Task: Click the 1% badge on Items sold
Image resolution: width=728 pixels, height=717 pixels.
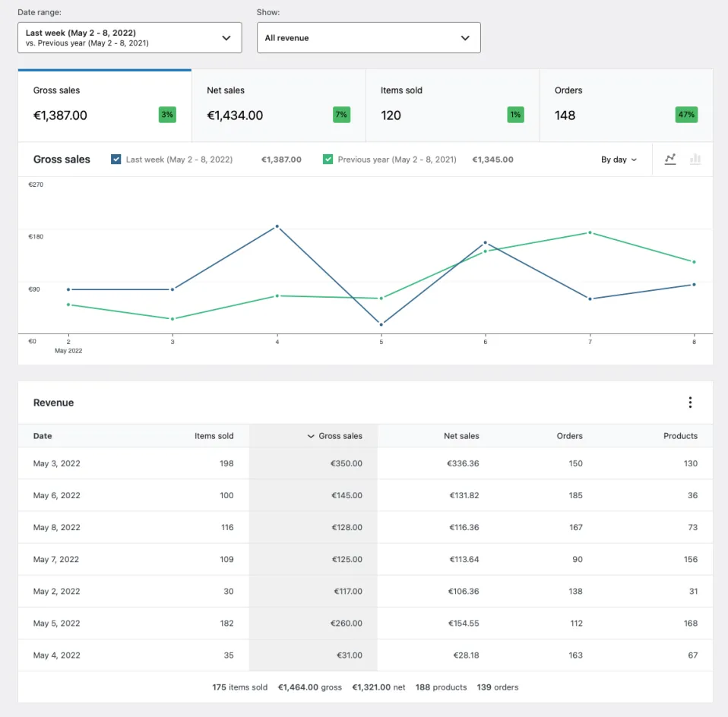Action: tap(515, 115)
